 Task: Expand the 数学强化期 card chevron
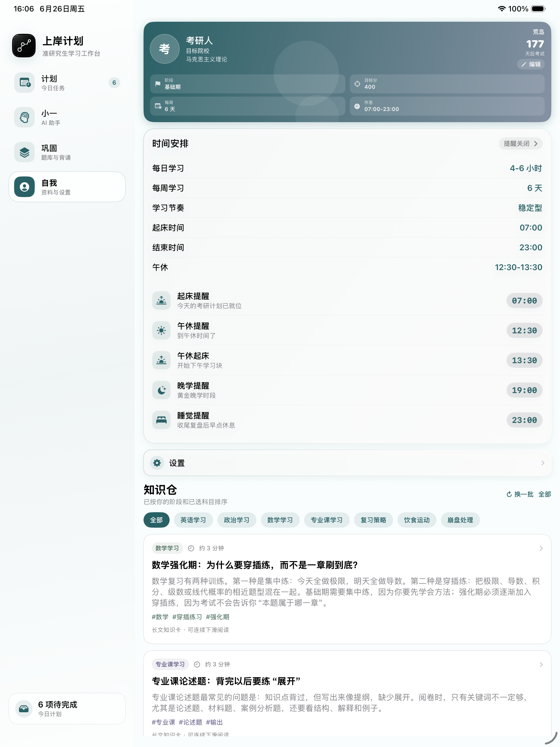(541, 548)
